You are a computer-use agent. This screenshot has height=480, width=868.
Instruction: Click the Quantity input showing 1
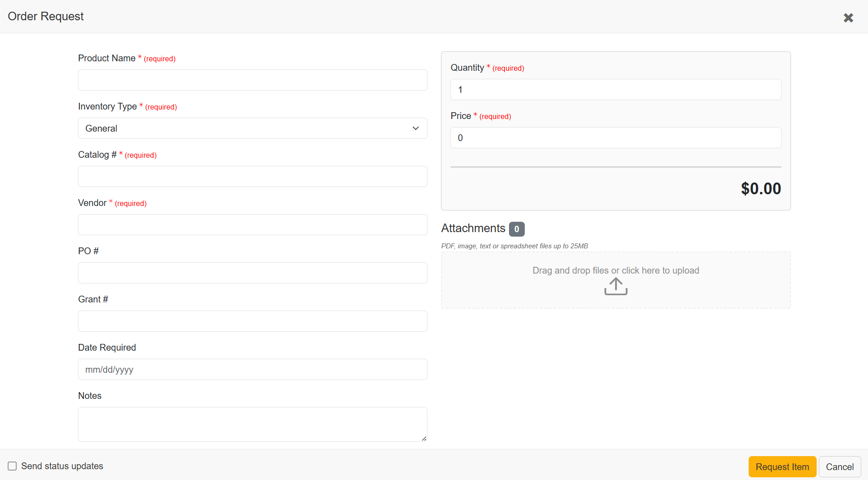tap(615, 89)
